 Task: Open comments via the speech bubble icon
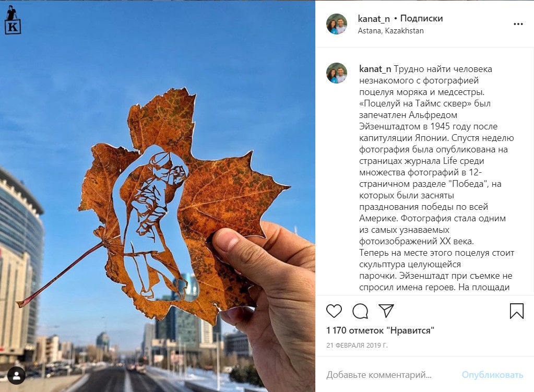360,311
